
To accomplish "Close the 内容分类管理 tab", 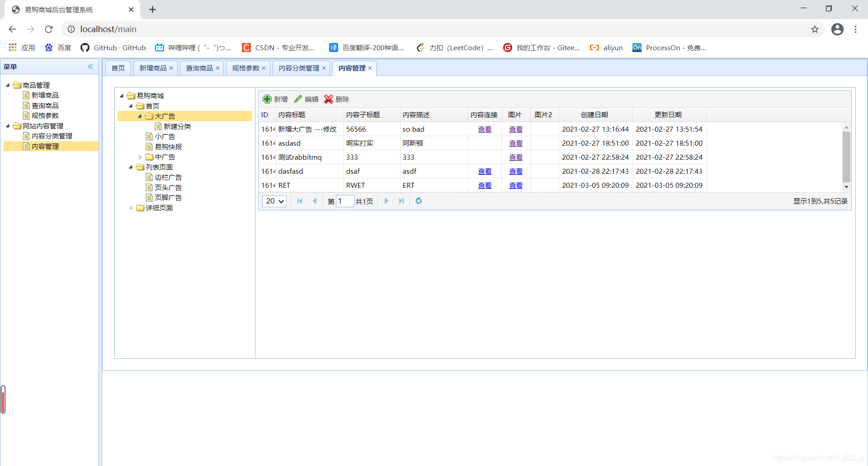I will [324, 68].
